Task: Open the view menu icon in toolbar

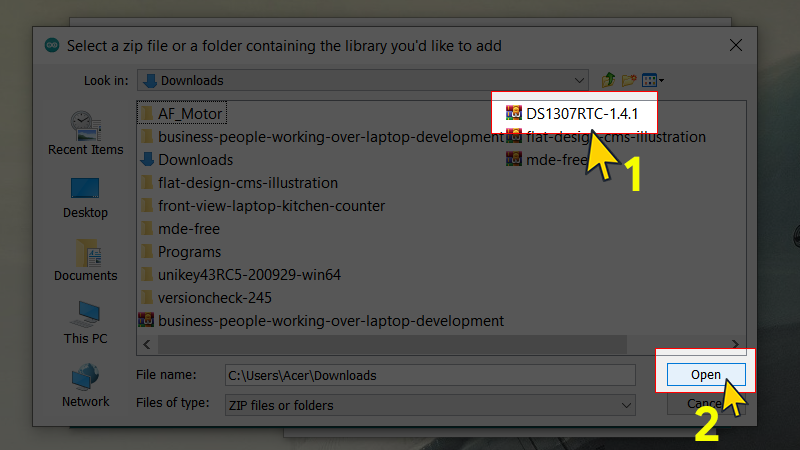Action: coord(653,80)
